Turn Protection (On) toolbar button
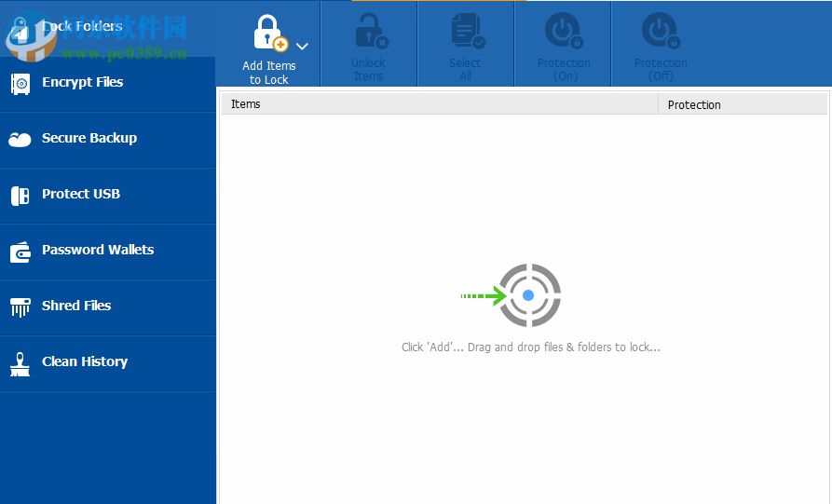This screenshot has width=832, height=504. [564, 44]
